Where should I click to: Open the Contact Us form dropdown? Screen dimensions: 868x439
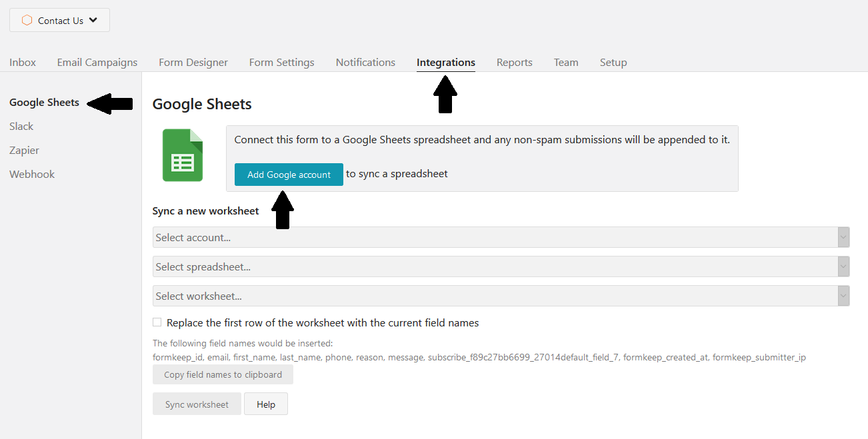point(59,20)
